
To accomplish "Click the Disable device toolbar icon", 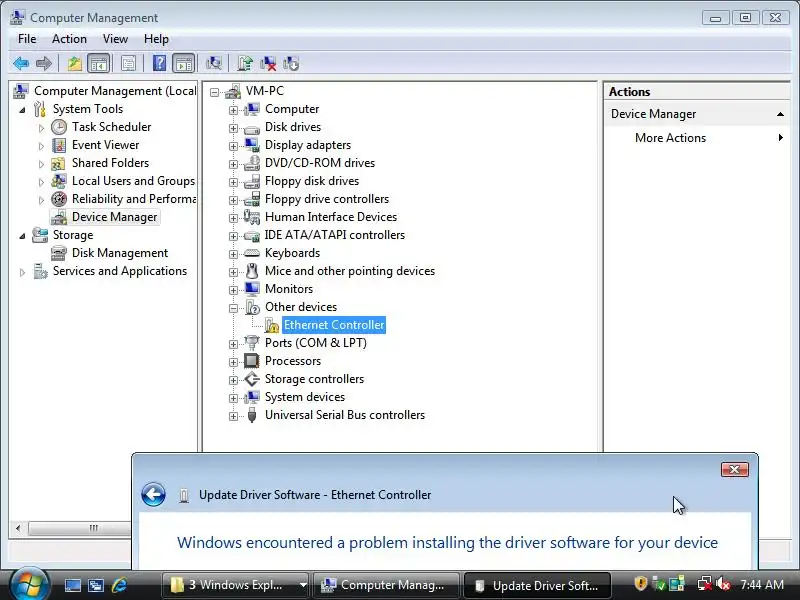I will point(291,64).
